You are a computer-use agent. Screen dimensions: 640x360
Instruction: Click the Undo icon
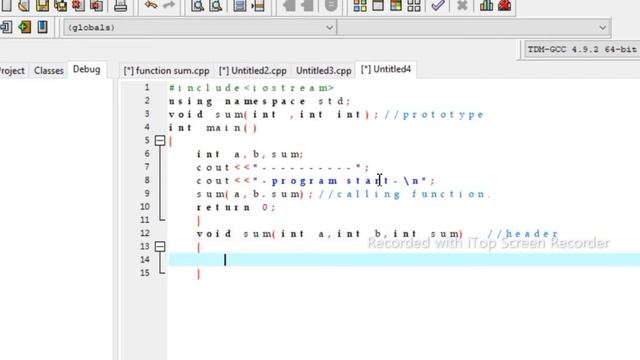[x=151, y=5]
